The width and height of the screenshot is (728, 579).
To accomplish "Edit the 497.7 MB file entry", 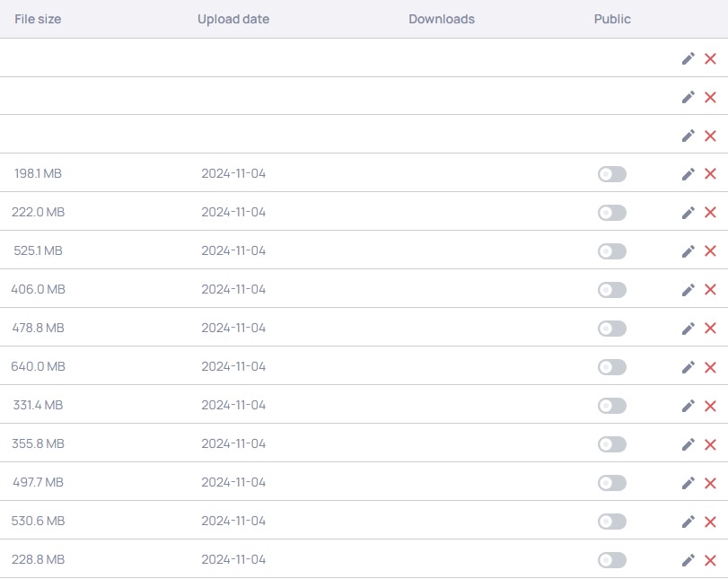I will coord(689,483).
